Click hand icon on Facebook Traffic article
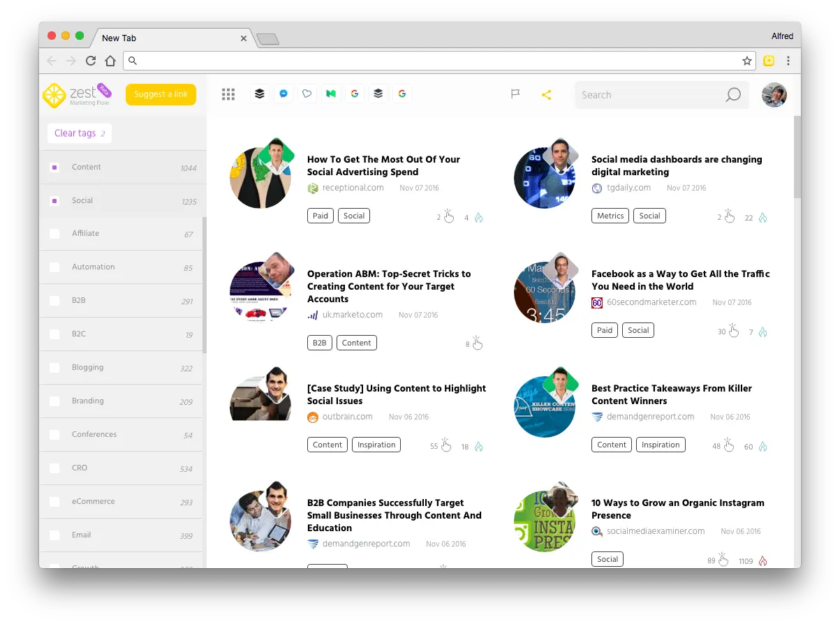Image resolution: width=840 pixels, height=624 pixels. pos(733,330)
